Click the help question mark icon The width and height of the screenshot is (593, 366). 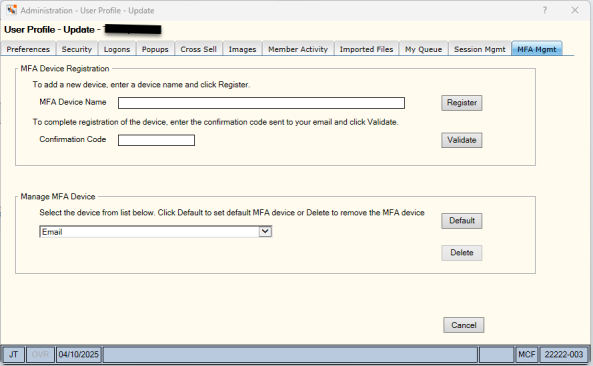point(545,10)
